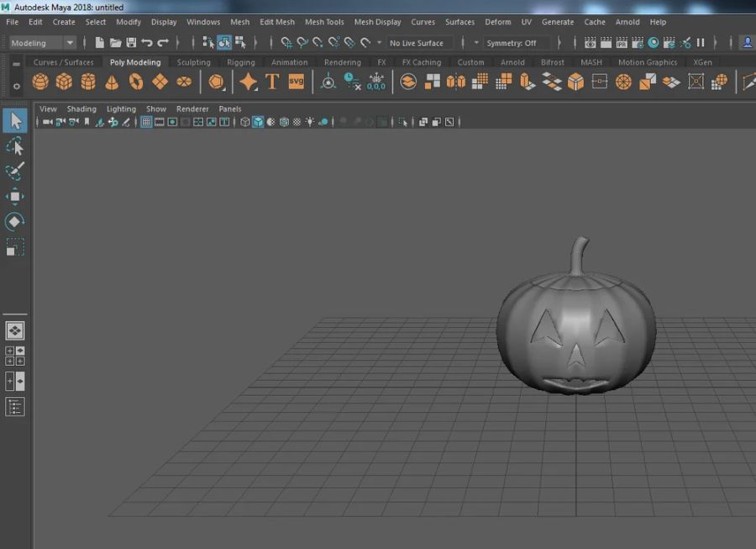Open the Renderer viewport menu
The width and height of the screenshot is (756, 549).
[192, 108]
